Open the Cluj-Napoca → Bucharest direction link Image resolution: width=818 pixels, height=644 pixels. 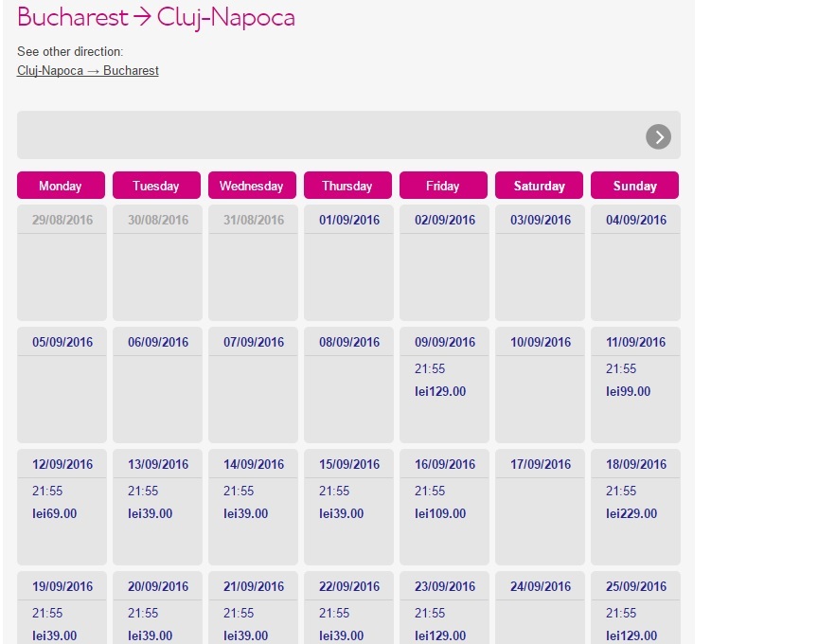coord(88,70)
